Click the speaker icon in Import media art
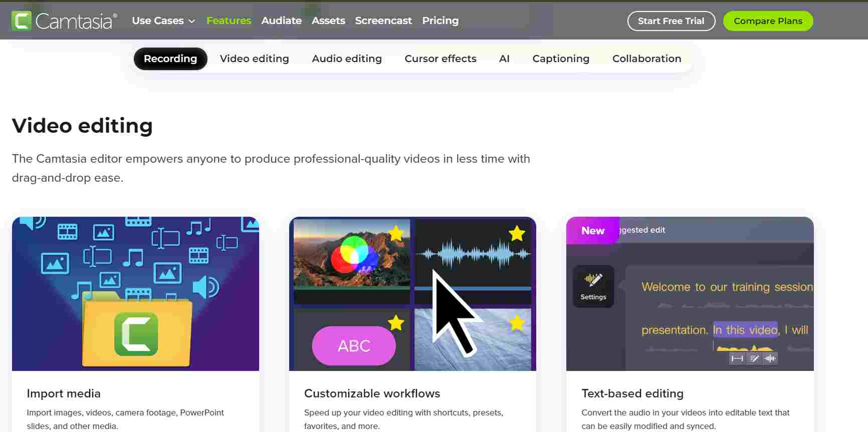This screenshot has width=868, height=432. pos(206,287)
